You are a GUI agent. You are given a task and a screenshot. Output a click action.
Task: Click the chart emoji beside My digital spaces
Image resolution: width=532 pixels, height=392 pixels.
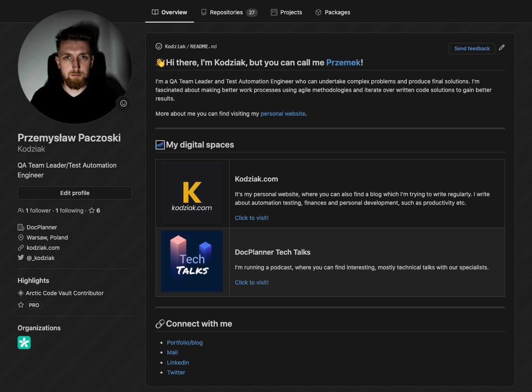160,145
